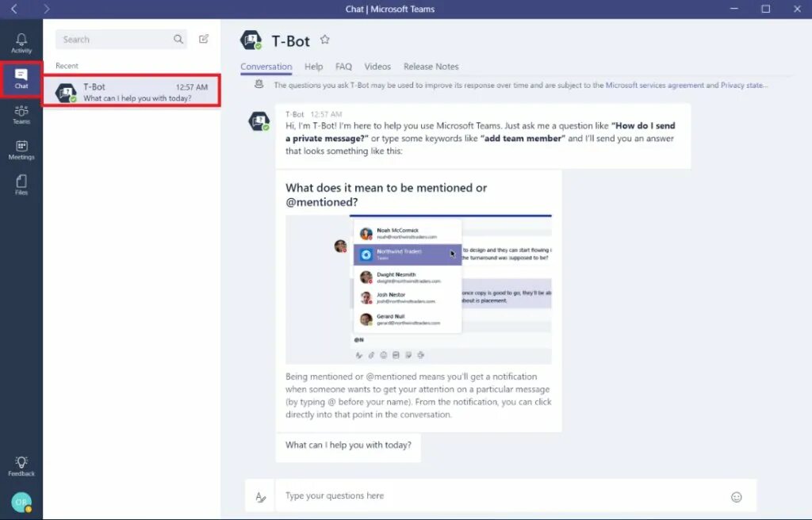
Task: Open the user profile avatar
Action: pyautogui.click(x=21, y=502)
